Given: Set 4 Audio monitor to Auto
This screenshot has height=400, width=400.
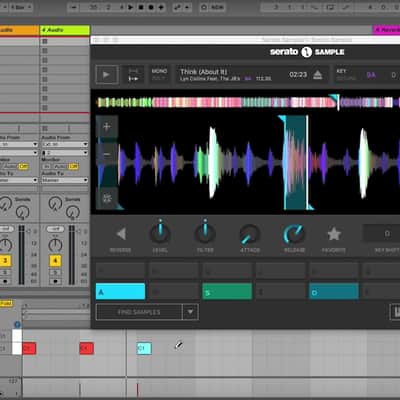Looking at the screenshot, I should (x=60, y=166).
